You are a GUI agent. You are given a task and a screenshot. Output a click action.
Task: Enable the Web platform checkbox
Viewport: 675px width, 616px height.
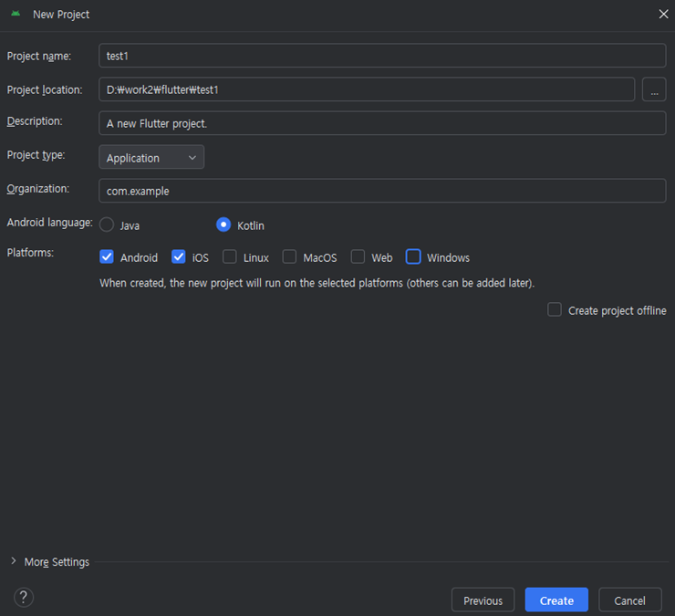(x=358, y=257)
